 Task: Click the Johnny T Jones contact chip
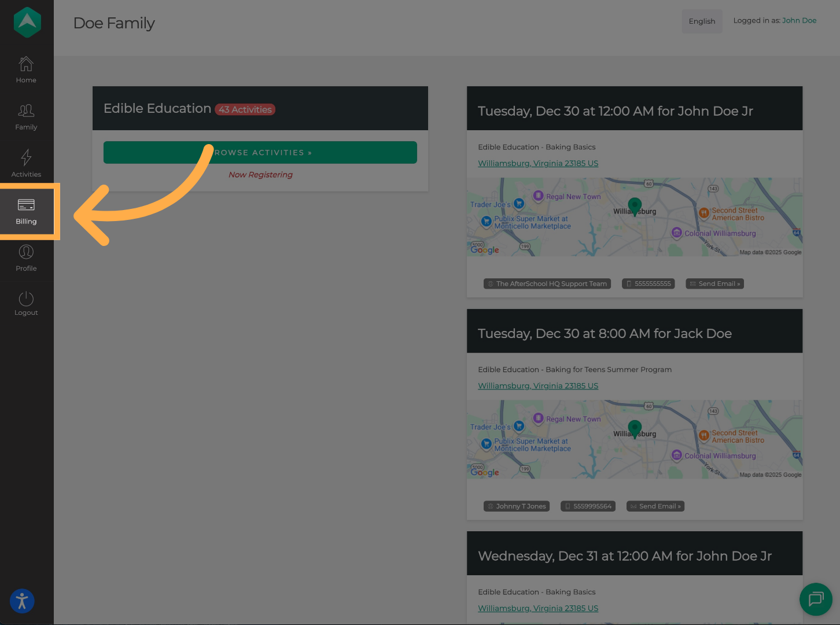[516, 506]
